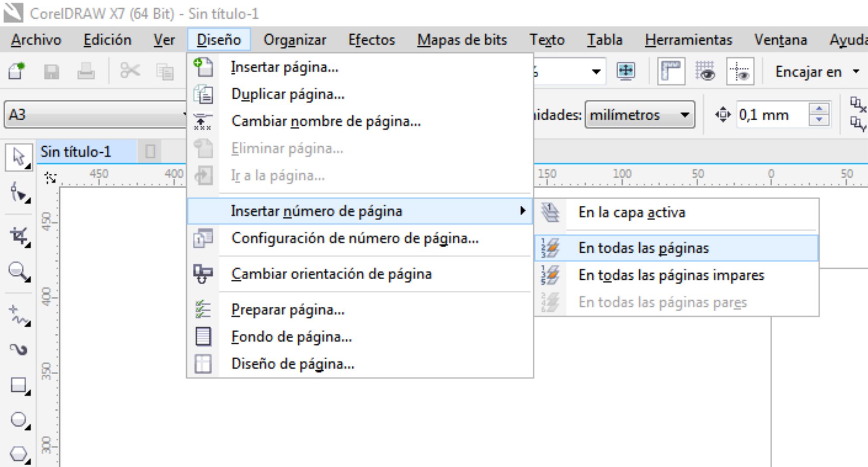Choose Duplicar página from menu
The image size is (868, 467).
point(360,95)
